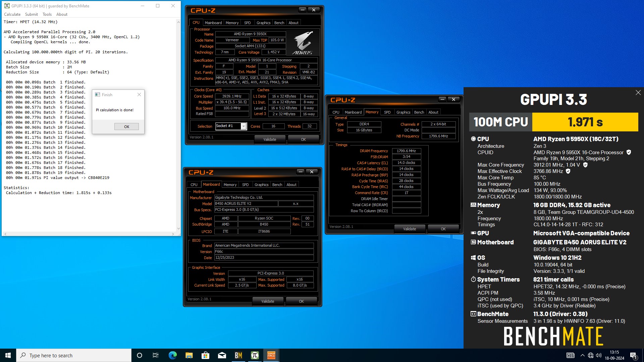The height and width of the screenshot is (362, 644).
Task: Switch to CPU-Z taskbar icon
Action: [x=271, y=355]
